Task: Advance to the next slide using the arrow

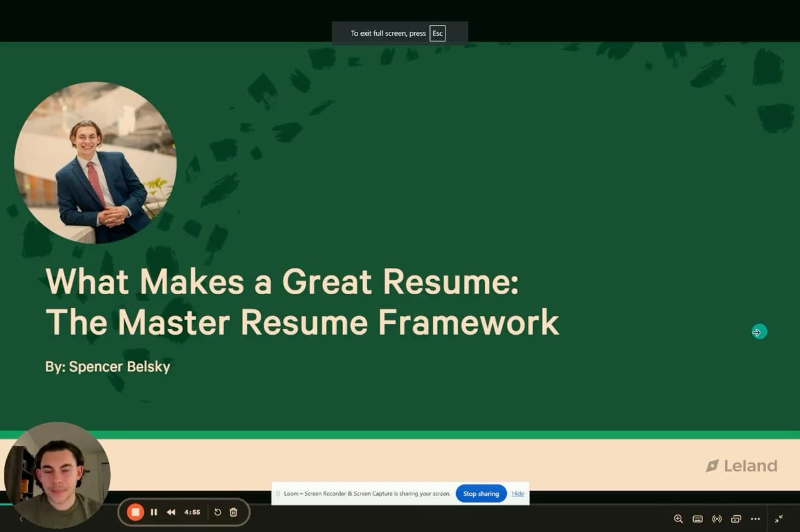Action: [x=758, y=332]
